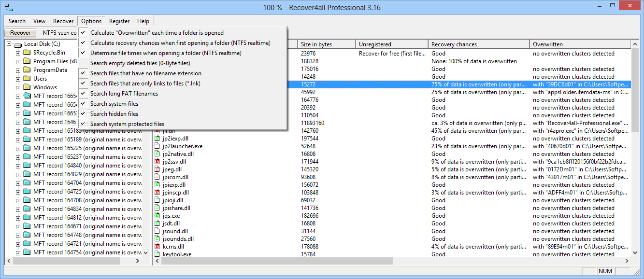Sort by the Overwritten column header
Image resolution: width=644 pixels, height=279 pixels.
point(580,44)
